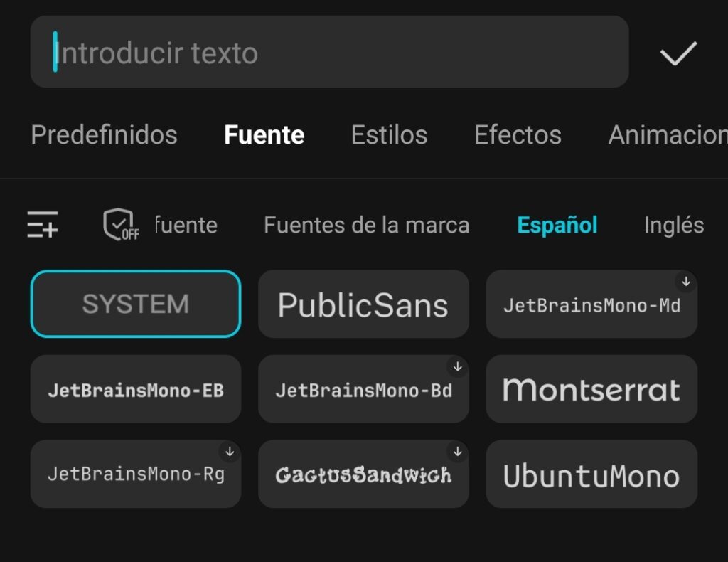
Task: Confirm text with the checkmark icon
Action: pos(678,53)
